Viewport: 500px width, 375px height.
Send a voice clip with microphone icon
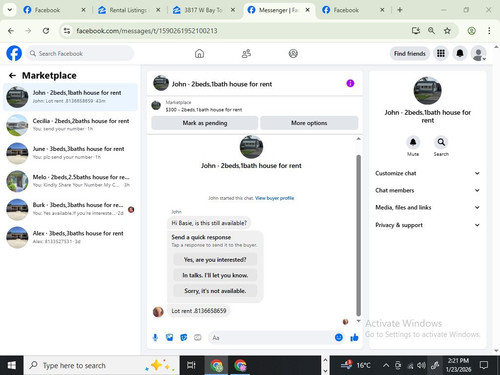(x=155, y=338)
